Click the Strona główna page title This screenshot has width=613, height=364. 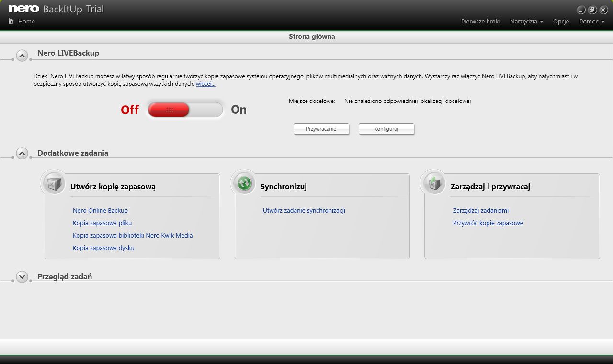click(x=312, y=36)
